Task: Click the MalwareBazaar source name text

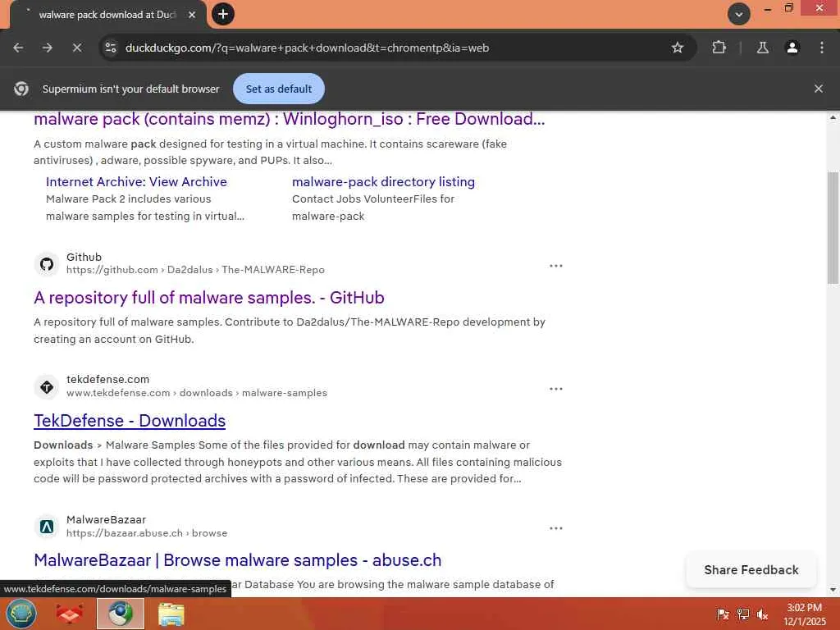Action: click(106, 519)
